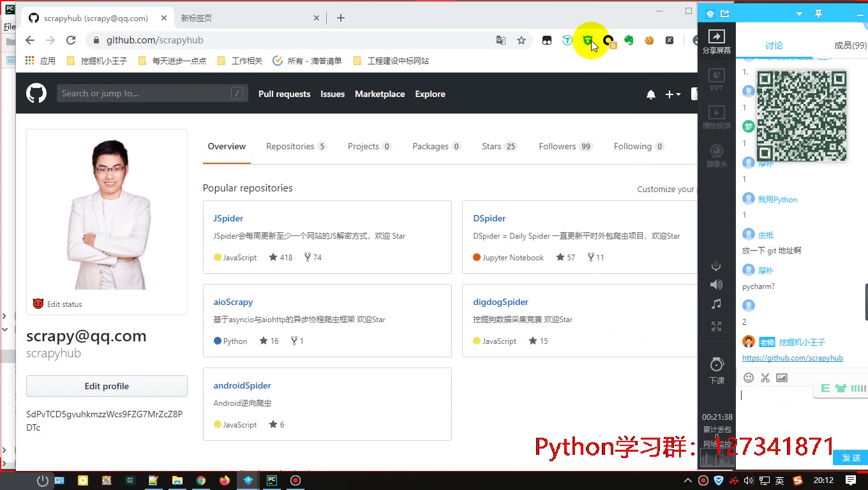
Task: Open Explore in GitHub header
Action: (430, 94)
